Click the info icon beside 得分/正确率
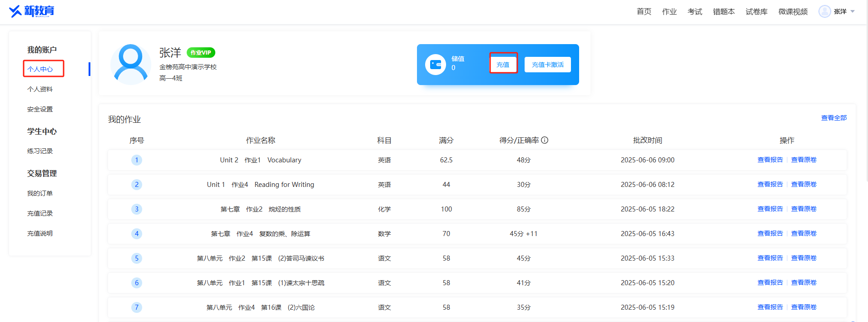The width and height of the screenshot is (868, 322). pos(545,140)
